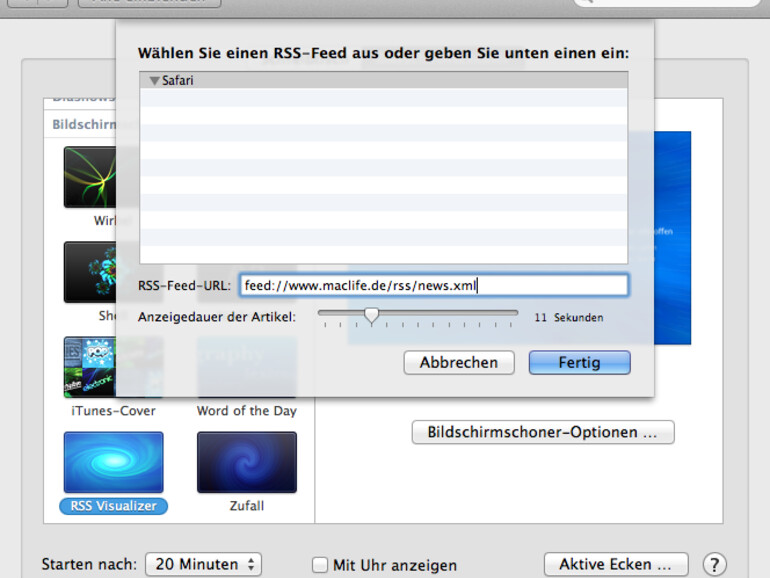Select the iTunes-Cover screensaver thumbnail
Viewport: 770px width, 578px height.
(x=90, y=367)
